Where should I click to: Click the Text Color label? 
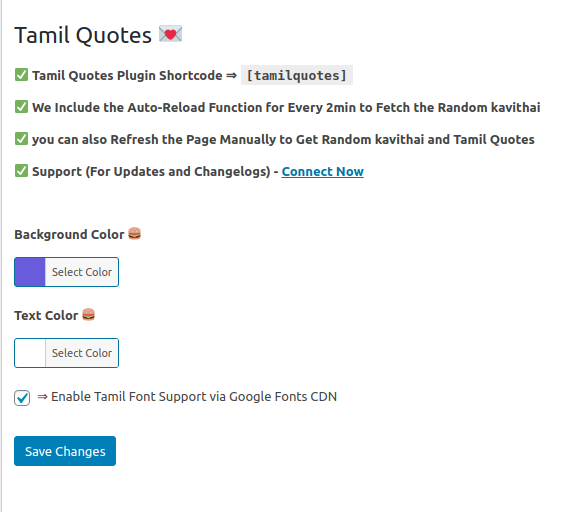(x=46, y=315)
